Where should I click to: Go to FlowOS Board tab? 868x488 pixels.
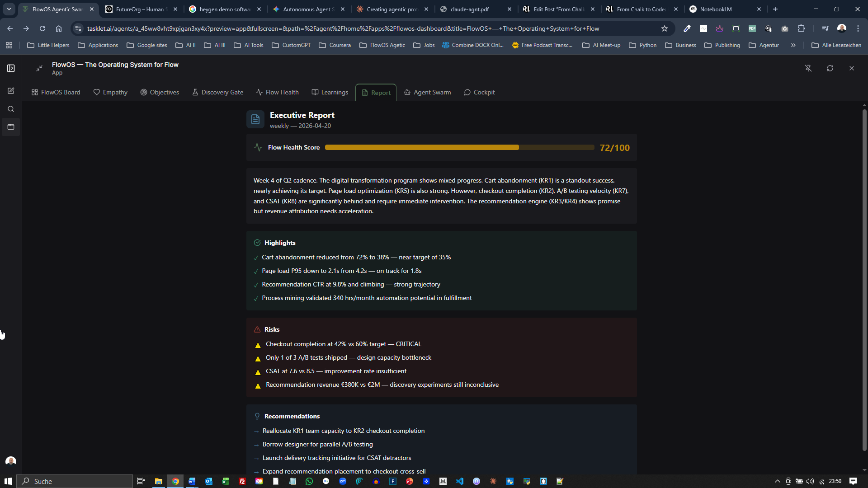(56, 92)
